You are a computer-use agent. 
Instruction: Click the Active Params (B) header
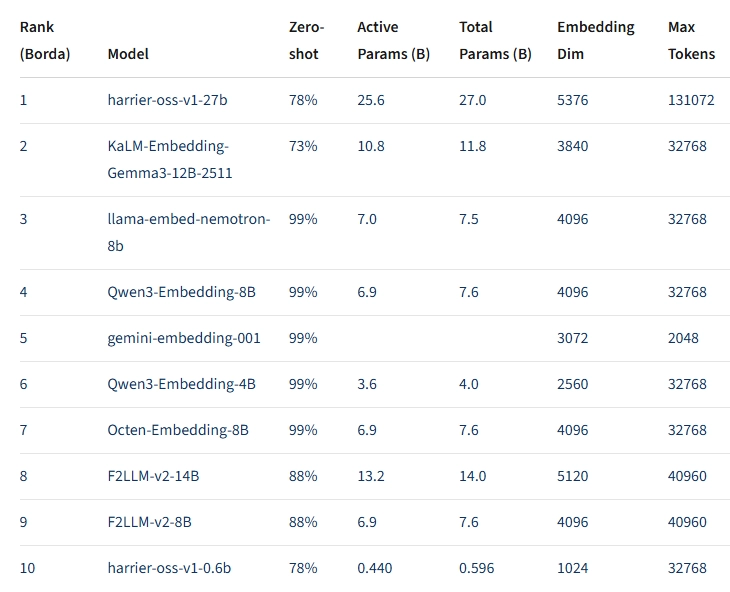(393, 40)
